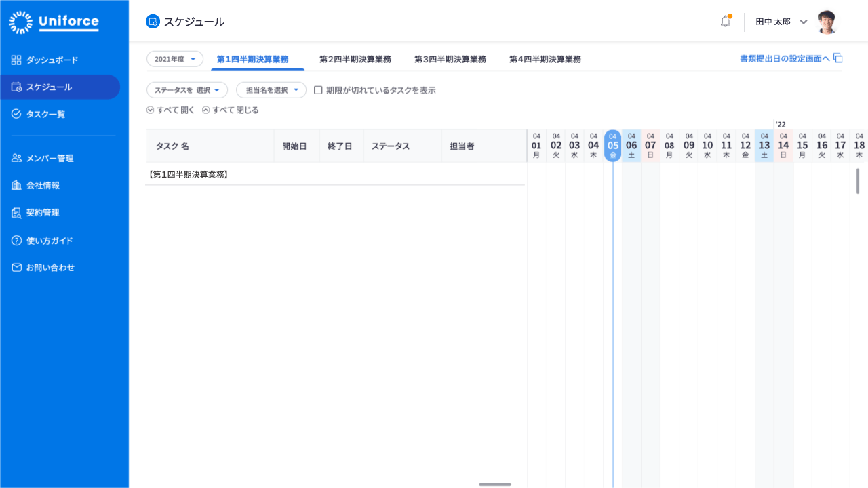The image size is (868, 488).
Task: Select the 【第1四半期決算業務】 row
Action: click(x=335, y=174)
